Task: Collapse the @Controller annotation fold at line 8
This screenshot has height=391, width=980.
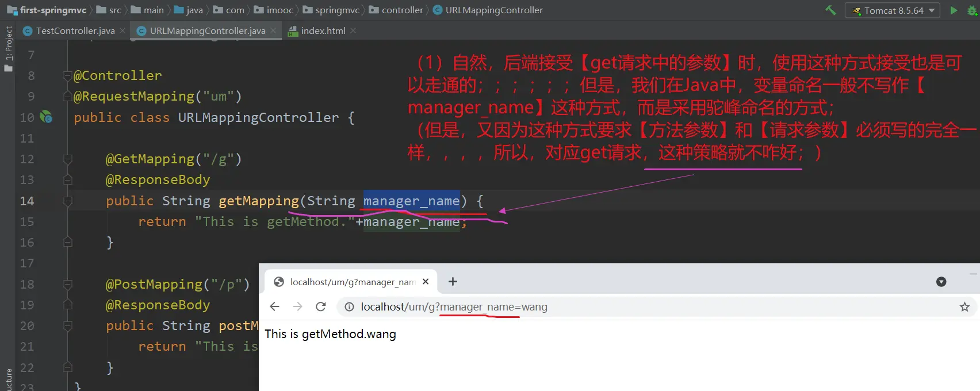Action: [x=67, y=75]
